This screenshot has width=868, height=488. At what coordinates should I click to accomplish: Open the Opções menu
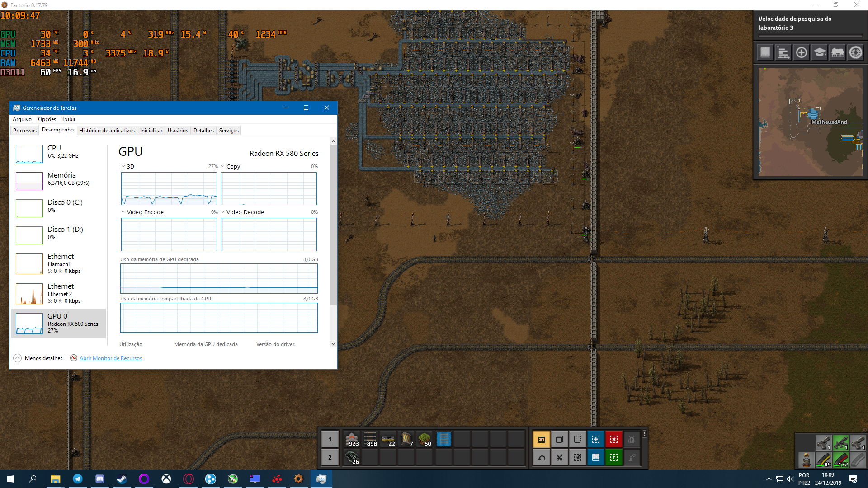click(47, 119)
